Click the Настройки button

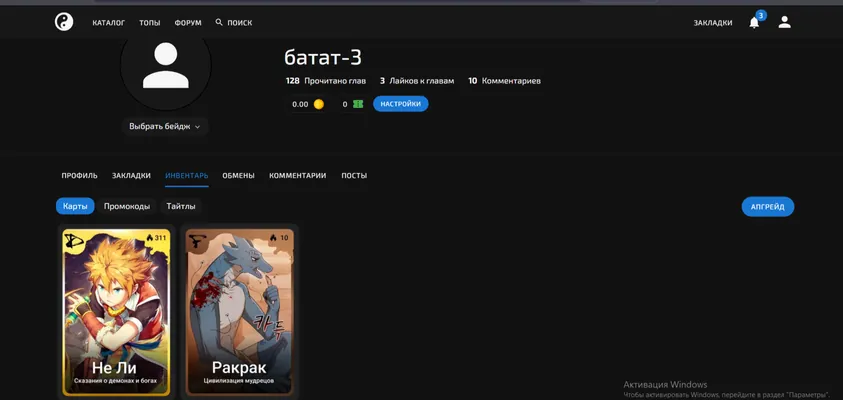click(x=401, y=104)
